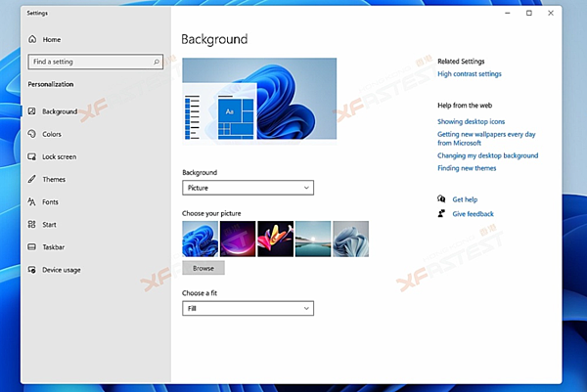Viewport: 587px width, 392px height.
Task: Select the blue bloom wallpaper thumbnail
Action: click(x=201, y=239)
